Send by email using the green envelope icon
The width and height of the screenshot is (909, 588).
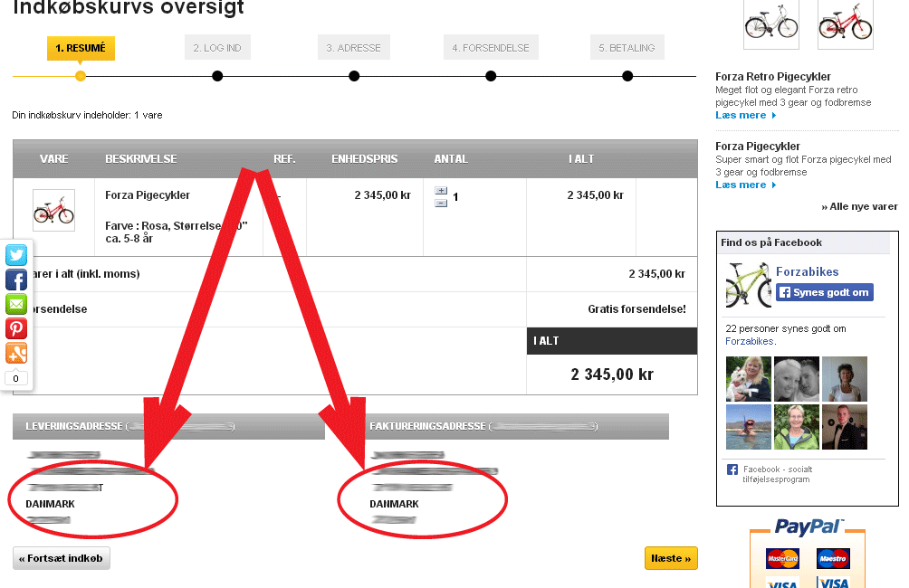click(x=16, y=304)
